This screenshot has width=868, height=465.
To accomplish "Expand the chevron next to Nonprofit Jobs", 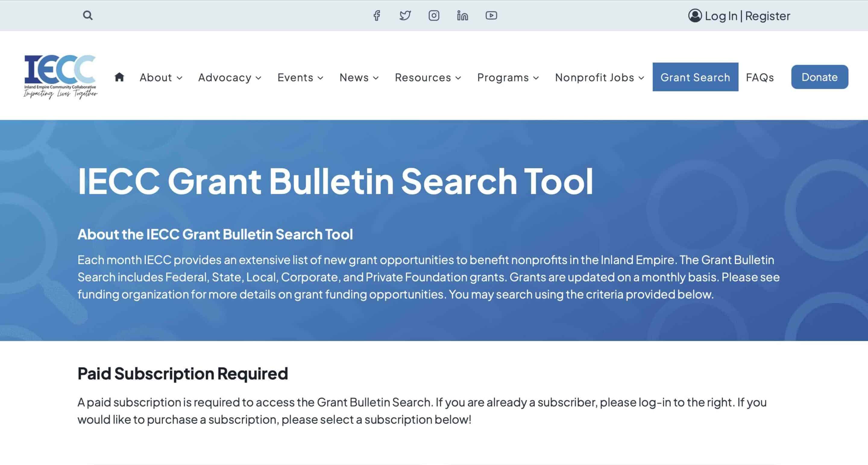I will coord(642,78).
